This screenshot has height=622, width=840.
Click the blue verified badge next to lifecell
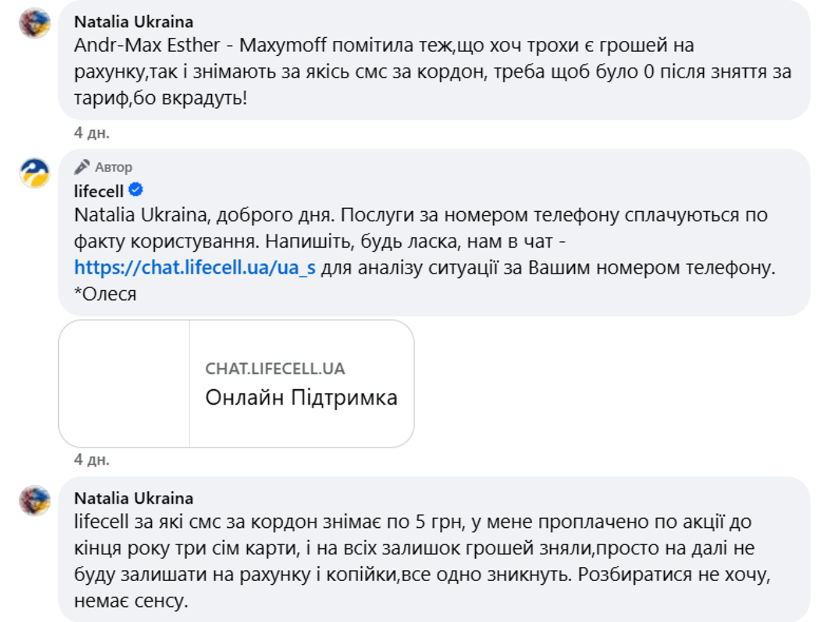(x=136, y=190)
